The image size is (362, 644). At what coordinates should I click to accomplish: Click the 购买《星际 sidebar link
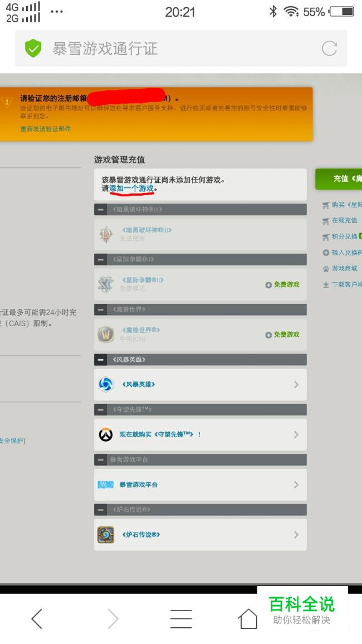click(347, 205)
